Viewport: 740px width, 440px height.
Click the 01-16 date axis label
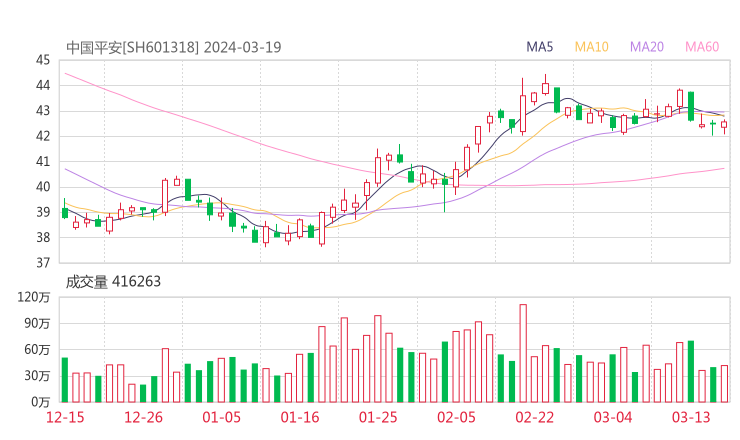click(300, 417)
